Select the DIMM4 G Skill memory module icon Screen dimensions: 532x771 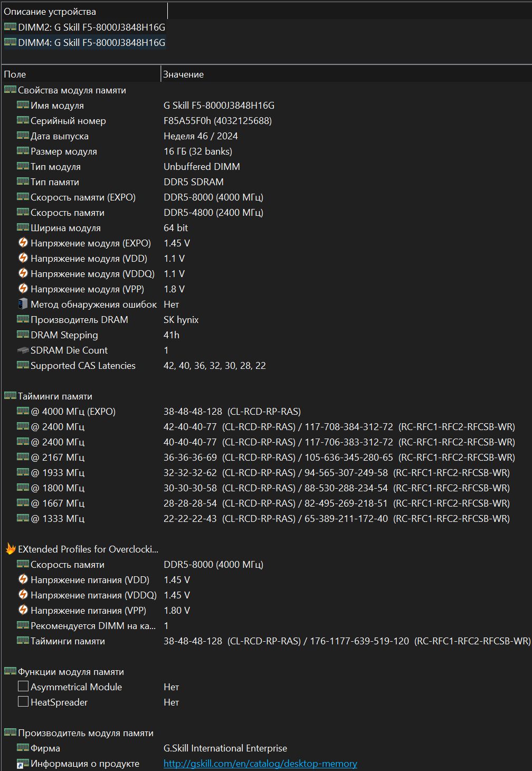(x=10, y=42)
